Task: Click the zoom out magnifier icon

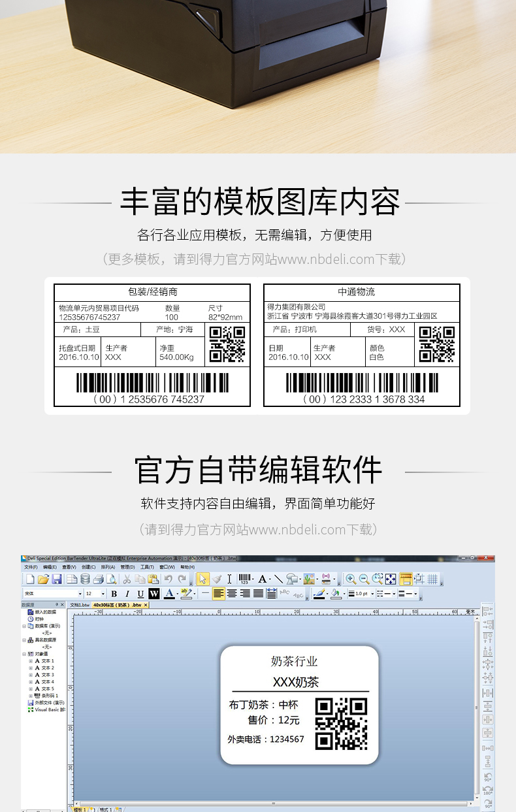Action: tap(364, 579)
